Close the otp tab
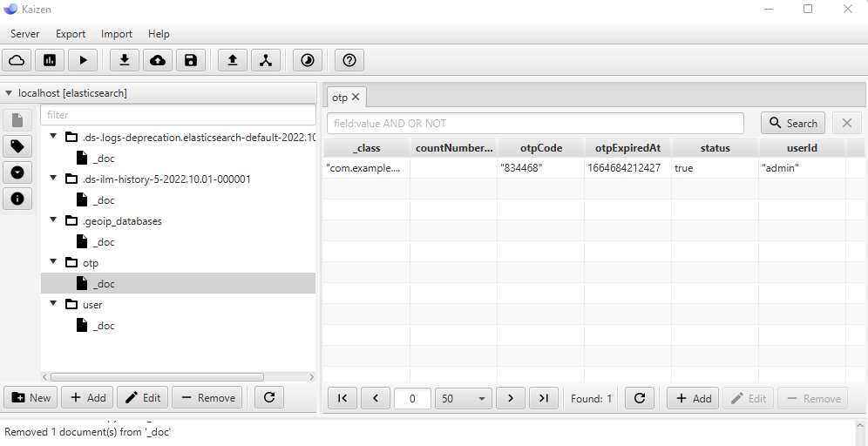 [x=356, y=97]
